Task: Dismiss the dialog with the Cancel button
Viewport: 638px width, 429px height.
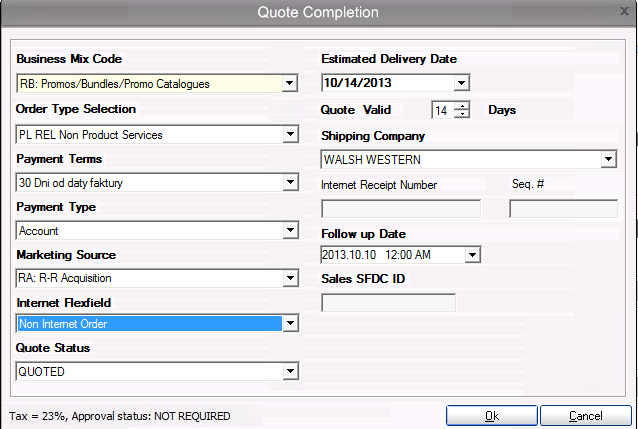Action: tap(586, 416)
